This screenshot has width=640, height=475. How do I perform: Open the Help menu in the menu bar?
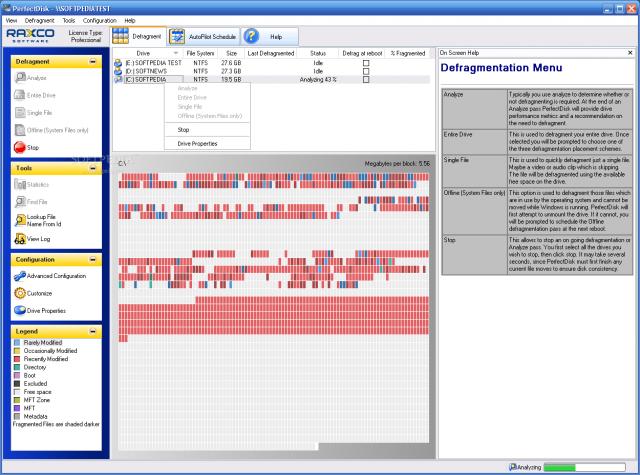point(130,20)
